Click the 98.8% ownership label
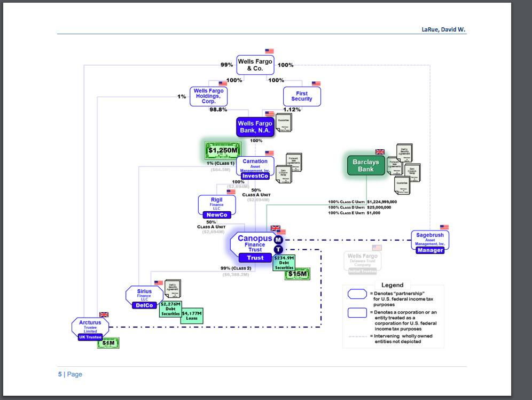Viewport: 532px width, 400px height. click(x=218, y=109)
